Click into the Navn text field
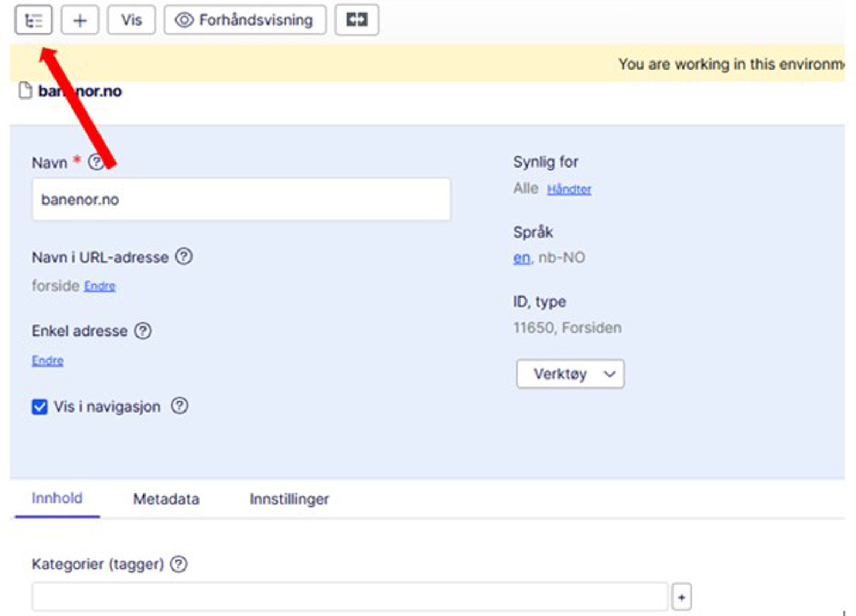This screenshot has height=616, width=856. click(x=241, y=200)
